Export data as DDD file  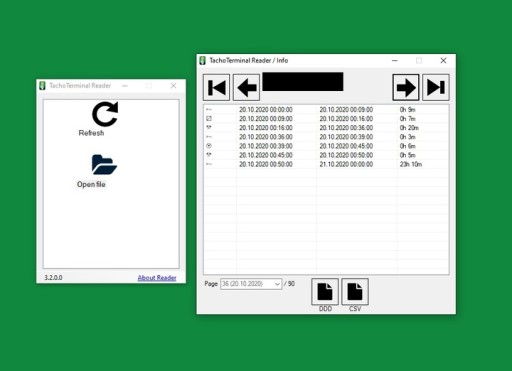pyautogui.click(x=325, y=292)
